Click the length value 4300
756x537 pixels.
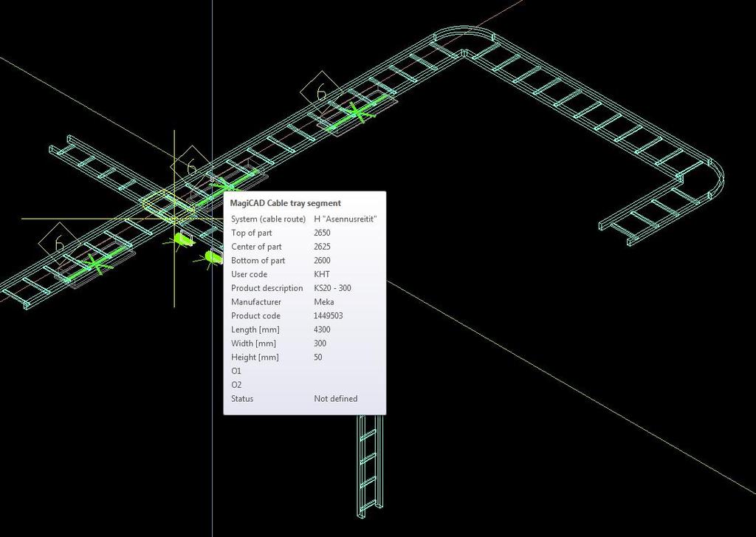322,329
